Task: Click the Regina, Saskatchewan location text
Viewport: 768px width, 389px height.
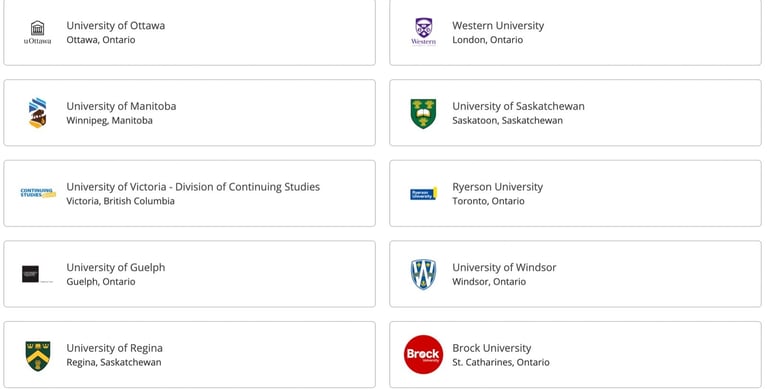Action: pos(114,363)
